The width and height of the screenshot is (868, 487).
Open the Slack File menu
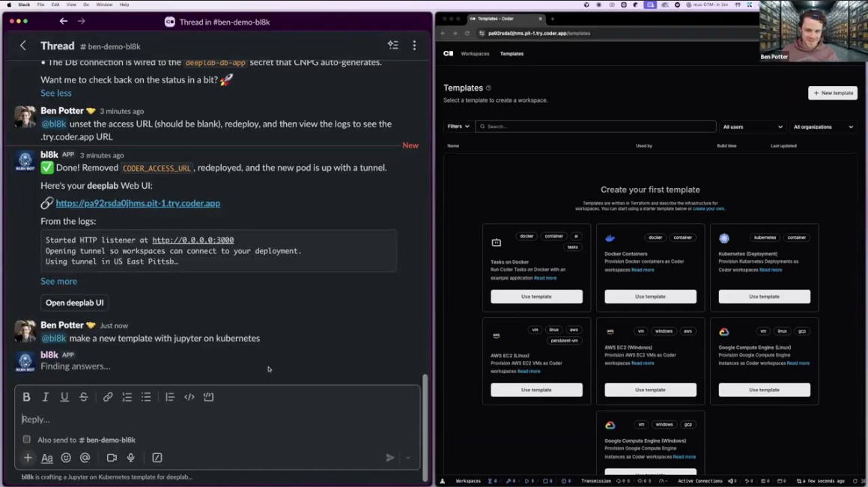click(x=41, y=4)
